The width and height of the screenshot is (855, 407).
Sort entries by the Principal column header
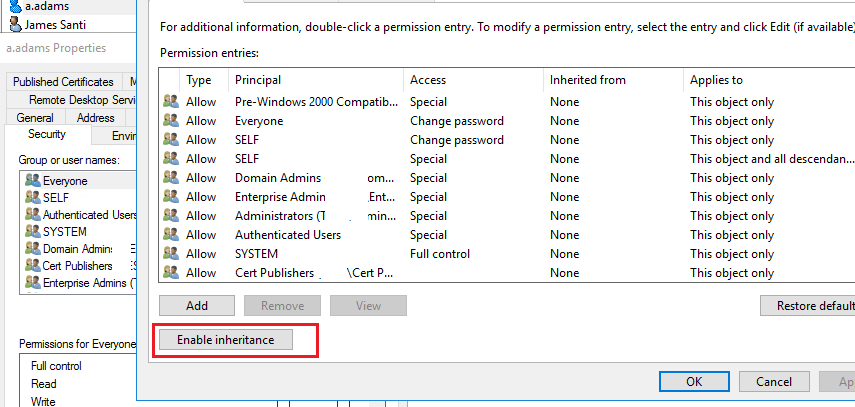258,79
